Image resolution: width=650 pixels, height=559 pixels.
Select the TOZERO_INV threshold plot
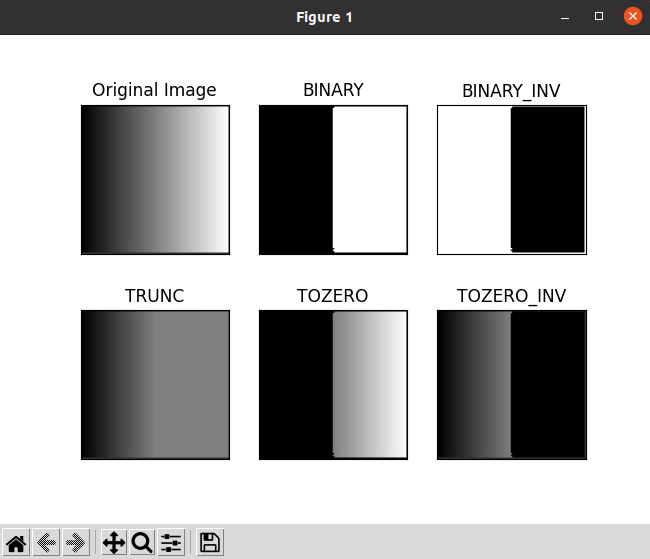pyautogui.click(x=512, y=385)
